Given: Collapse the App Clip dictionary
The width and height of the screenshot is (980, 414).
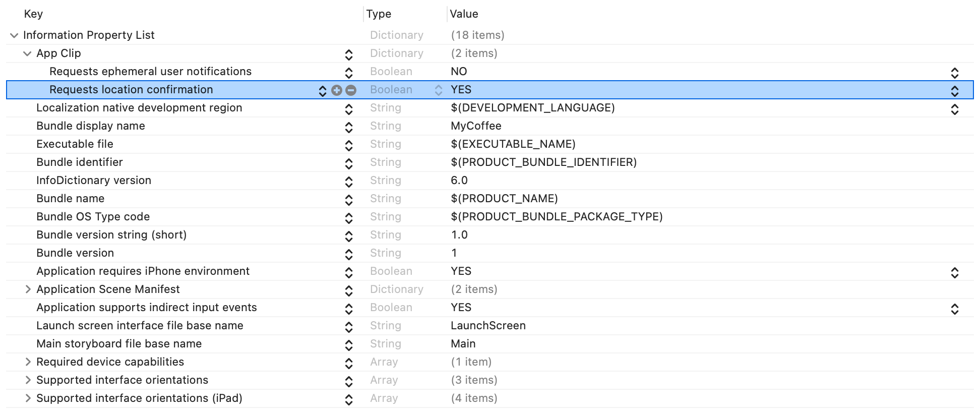Looking at the screenshot, I should [x=27, y=53].
